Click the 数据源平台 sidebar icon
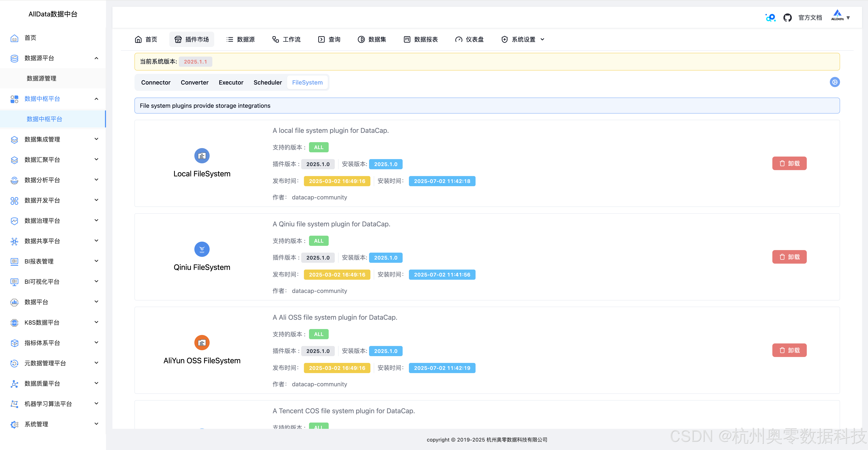 click(x=14, y=58)
